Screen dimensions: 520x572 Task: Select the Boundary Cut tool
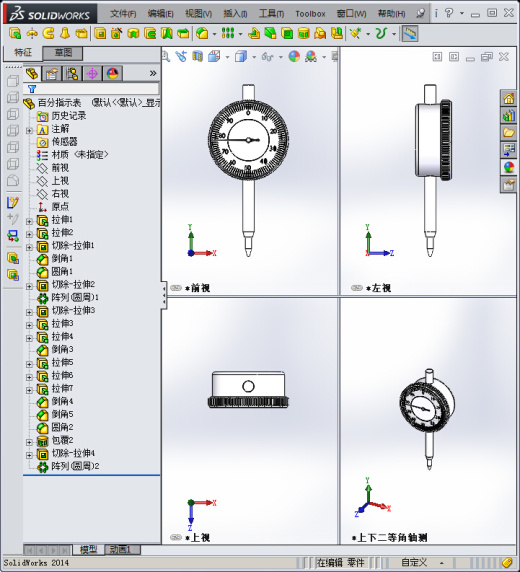coord(183,34)
